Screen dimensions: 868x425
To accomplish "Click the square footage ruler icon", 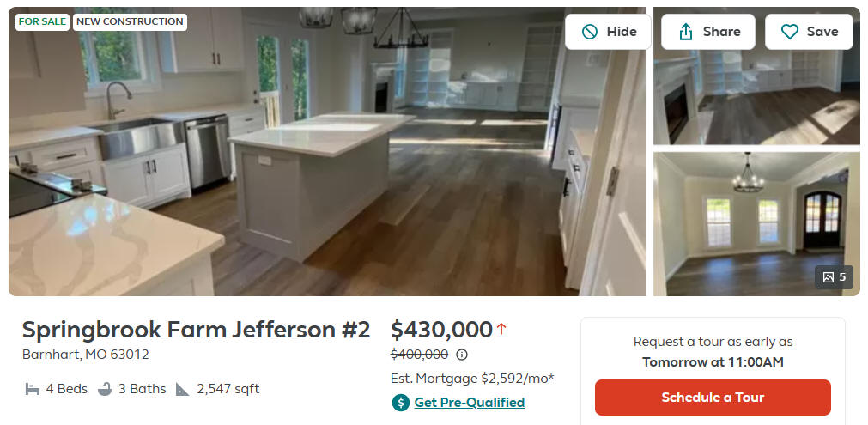I will (x=183, y=389).
